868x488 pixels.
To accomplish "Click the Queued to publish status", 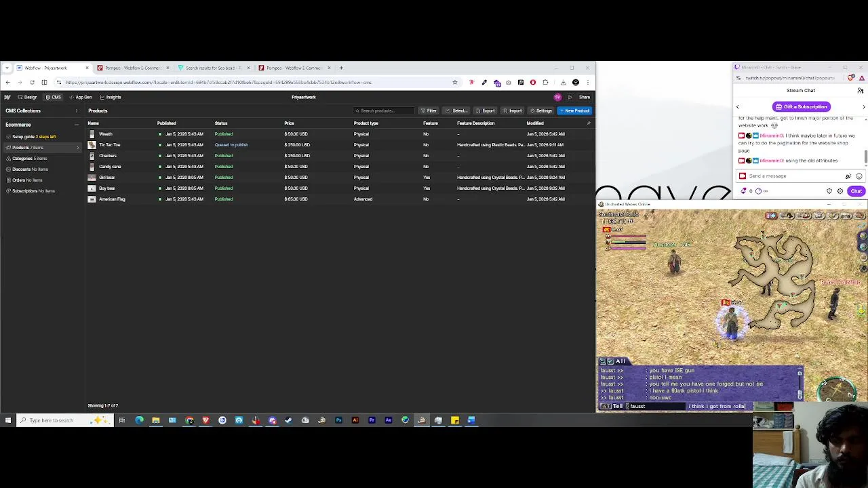I will (x=231, y=145).
